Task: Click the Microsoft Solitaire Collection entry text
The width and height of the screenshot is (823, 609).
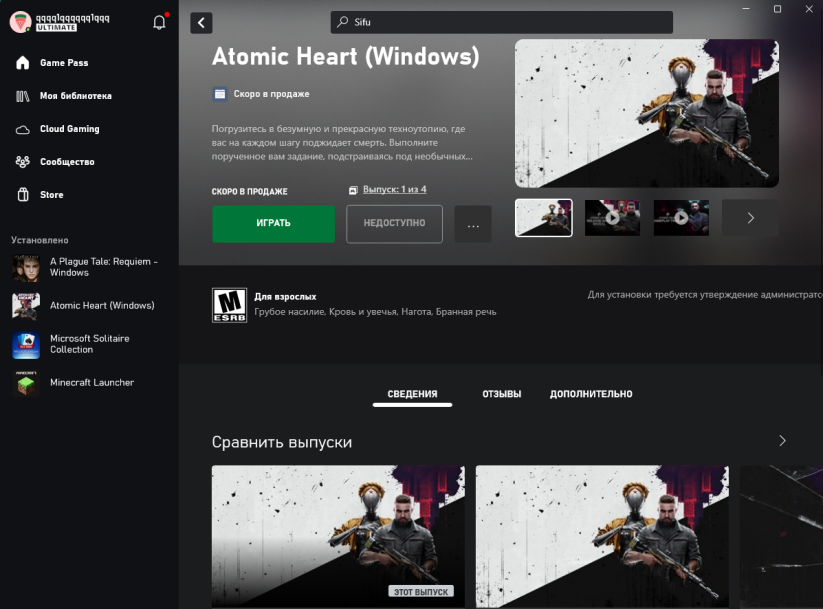Action: point(90,344)
